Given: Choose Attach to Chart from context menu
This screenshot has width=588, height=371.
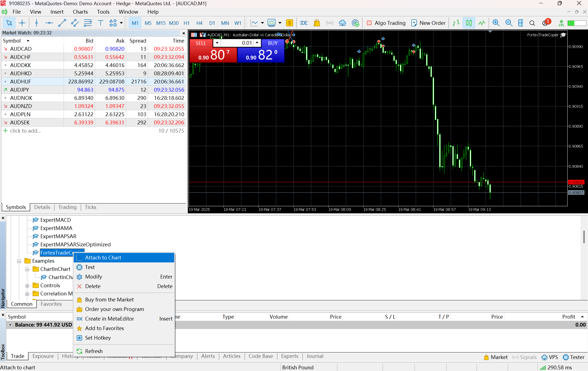Looking at the screenshot, I should [124, 258].
